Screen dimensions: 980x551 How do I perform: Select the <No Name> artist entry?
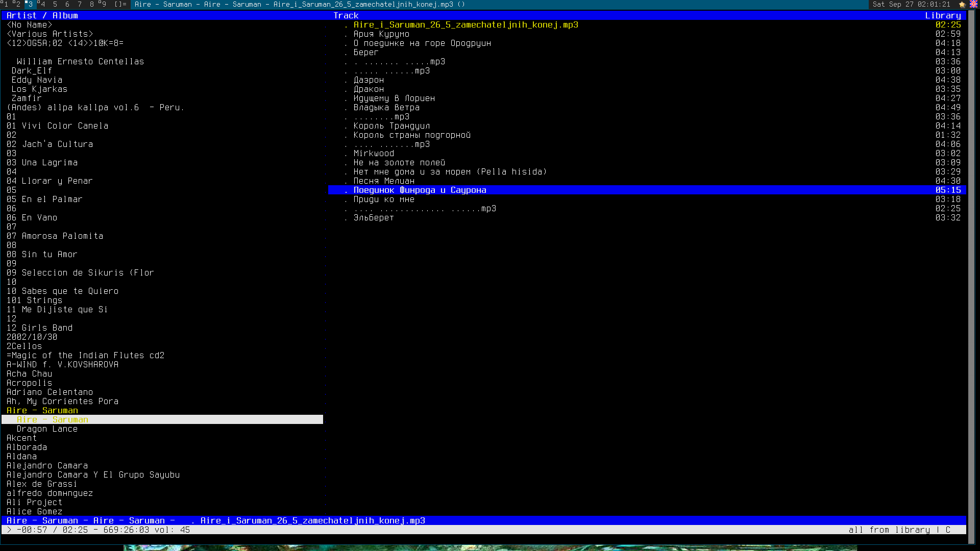(30, 25)
